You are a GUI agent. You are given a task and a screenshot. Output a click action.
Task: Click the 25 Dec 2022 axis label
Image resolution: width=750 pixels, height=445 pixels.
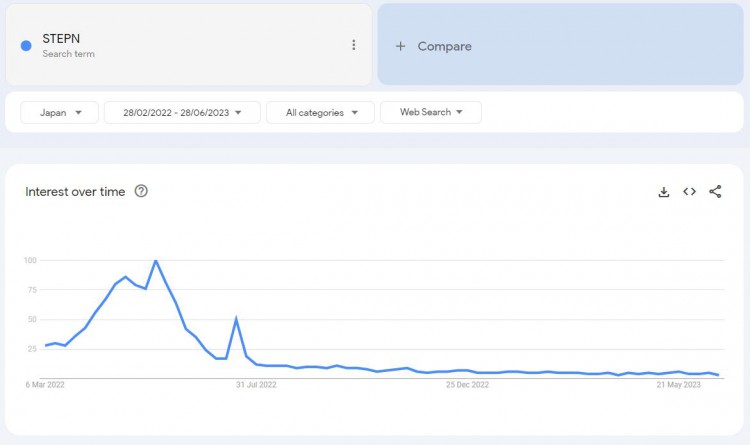tap(467, 384)
